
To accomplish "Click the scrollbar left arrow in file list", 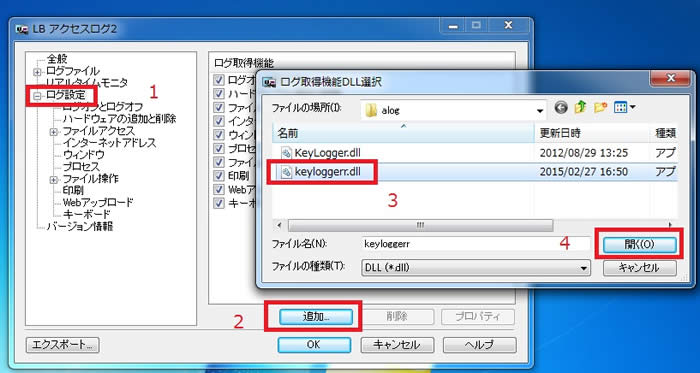I will point(279,224).
